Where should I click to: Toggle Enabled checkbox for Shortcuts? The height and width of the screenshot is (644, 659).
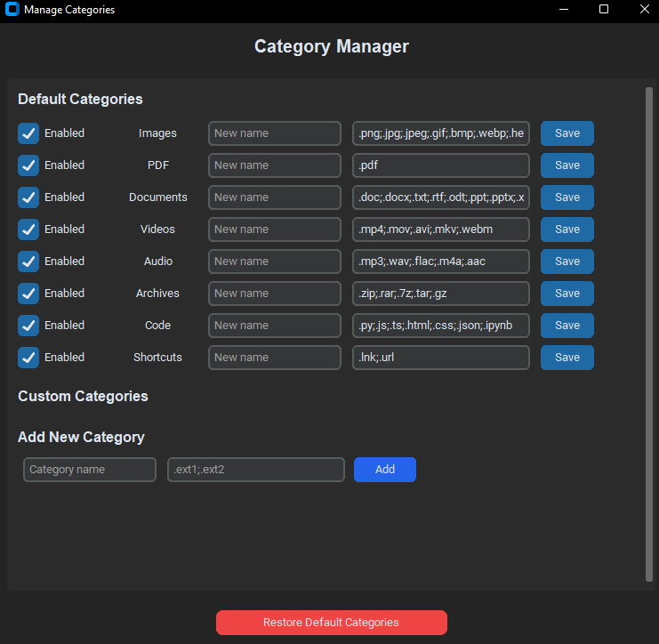tap(28, 357)
